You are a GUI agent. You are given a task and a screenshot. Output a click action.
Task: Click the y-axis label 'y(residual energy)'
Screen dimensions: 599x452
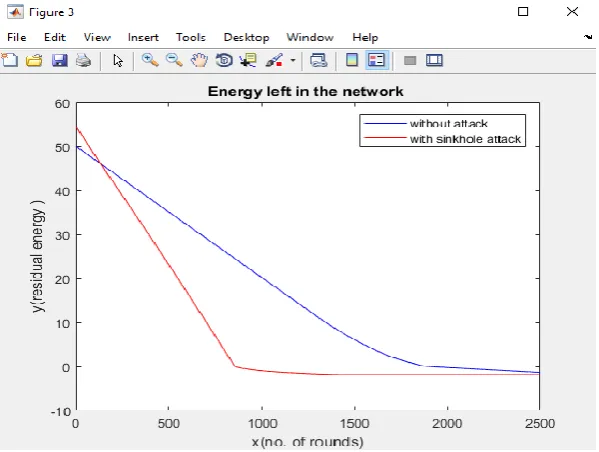pos(38,256)
